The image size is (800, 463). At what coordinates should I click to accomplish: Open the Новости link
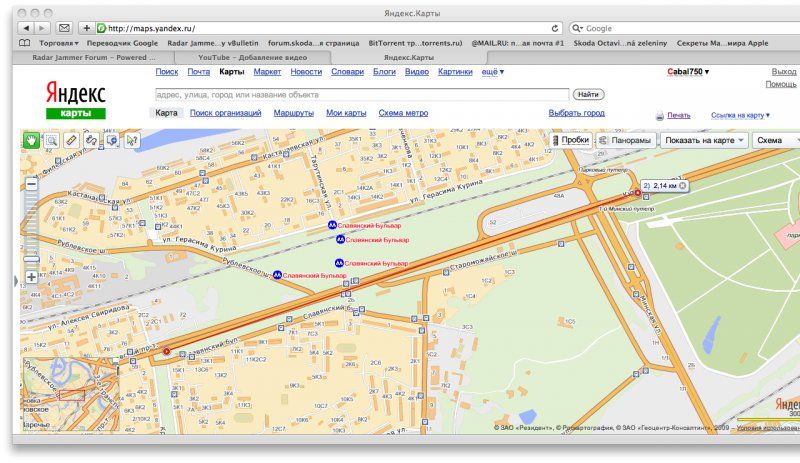(x=306, y=72)
